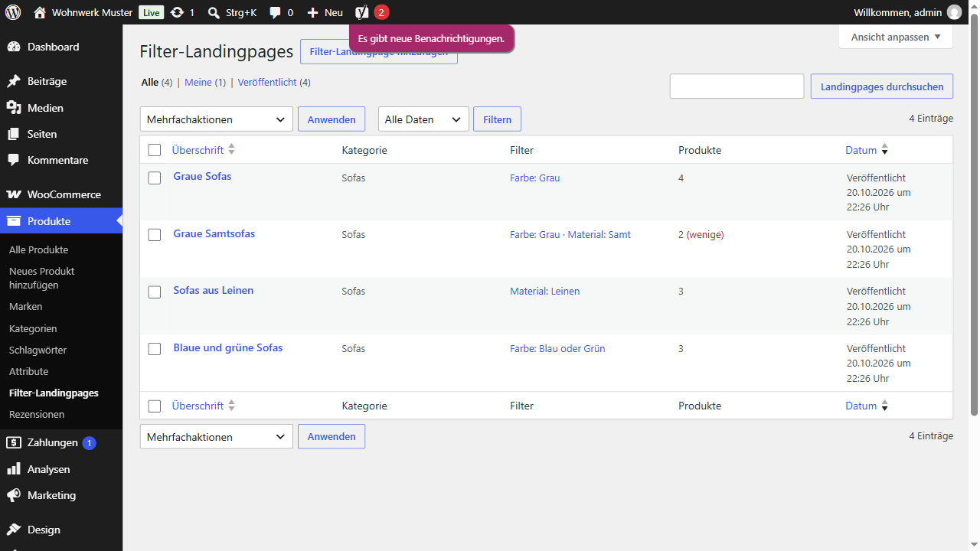This screenshot has height=551, width=980.
Task: Click the sort arrows next to top Datum
Action: point(885,150)
